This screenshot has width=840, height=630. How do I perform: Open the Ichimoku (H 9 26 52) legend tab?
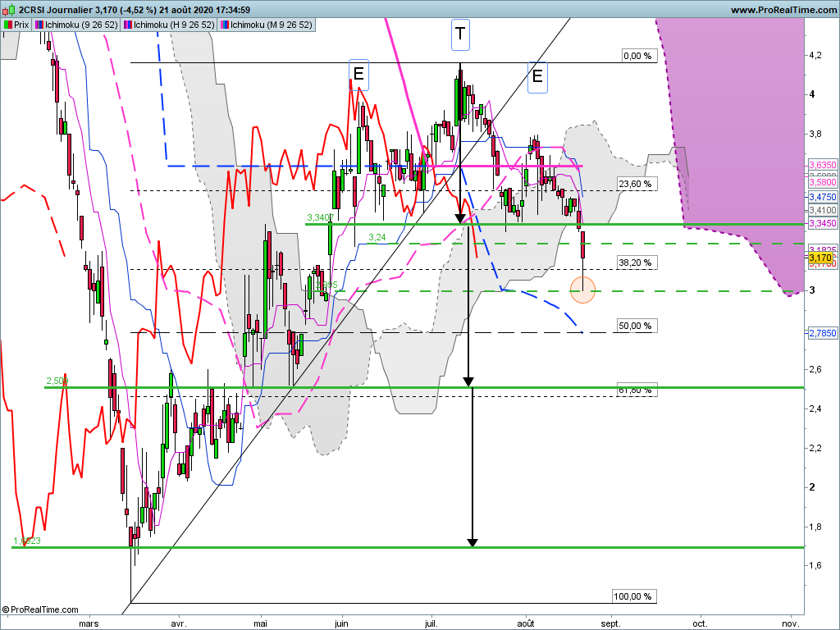pyautogui.click(x=169, y=25)
